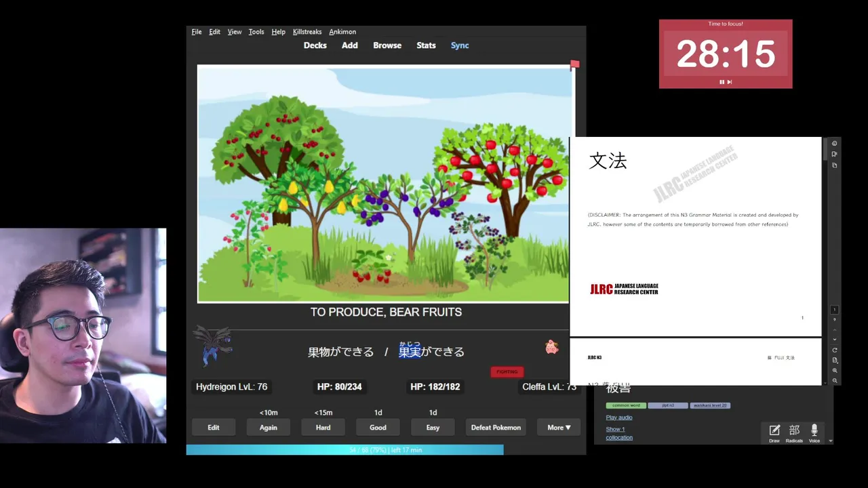Screen dimensions: 868x488
Task: Click Add in the Anki toolbar
Action: point(350,45)
